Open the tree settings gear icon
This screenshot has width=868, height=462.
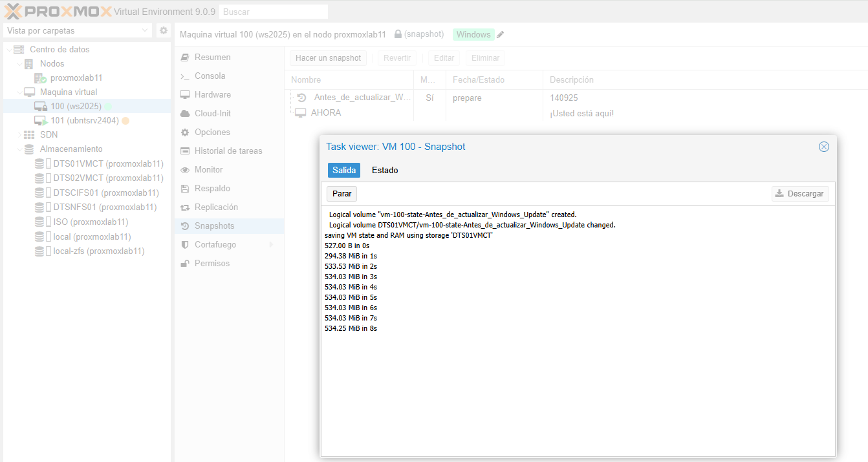click(164, 30)
